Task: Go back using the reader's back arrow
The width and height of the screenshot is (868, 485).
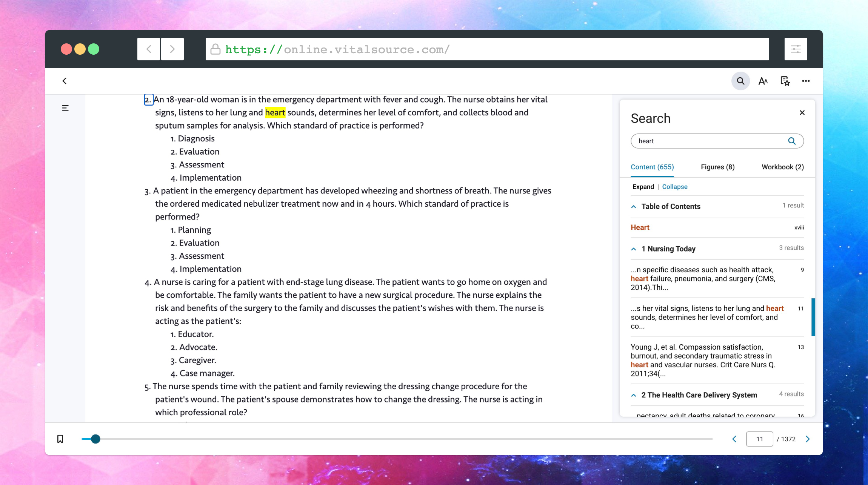Action: pos(65,81)
